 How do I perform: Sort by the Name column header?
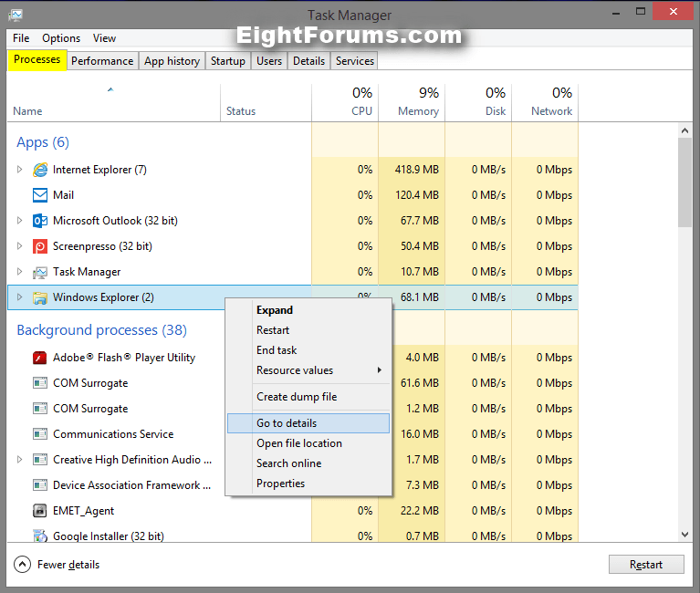[x=114, y=102]
